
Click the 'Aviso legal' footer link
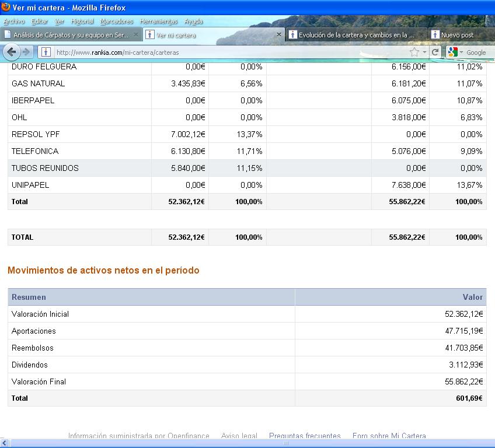click(239, 436)
